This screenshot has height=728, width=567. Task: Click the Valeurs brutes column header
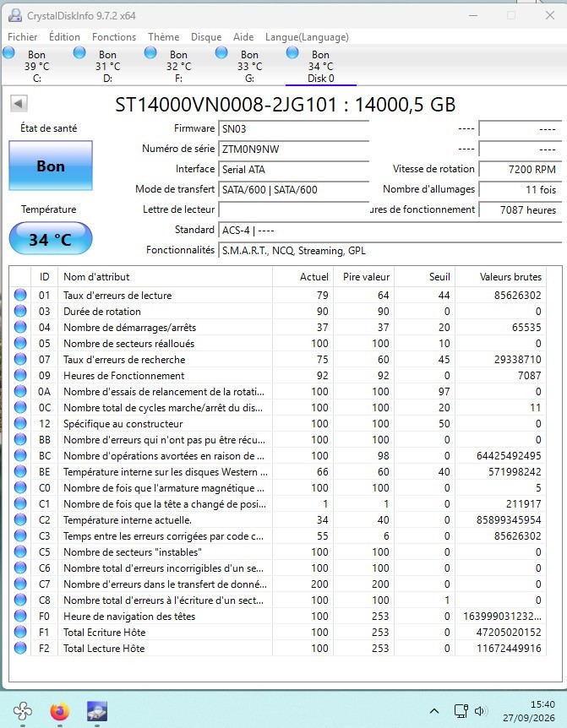tap(500, 277)
